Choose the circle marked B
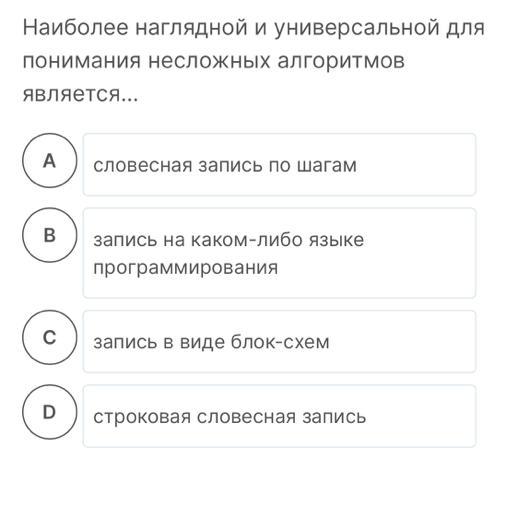The width and height of the screenshot is (518, 519). 50,235
